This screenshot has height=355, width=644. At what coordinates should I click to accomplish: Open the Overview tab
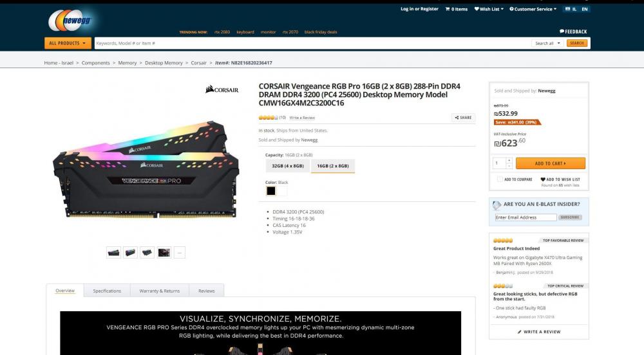point(65,291)
